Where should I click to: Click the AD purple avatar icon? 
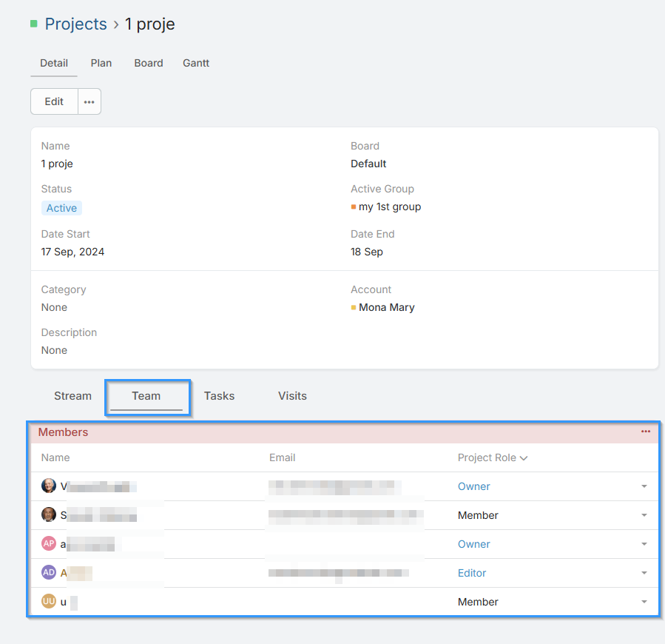pos(49,573)
